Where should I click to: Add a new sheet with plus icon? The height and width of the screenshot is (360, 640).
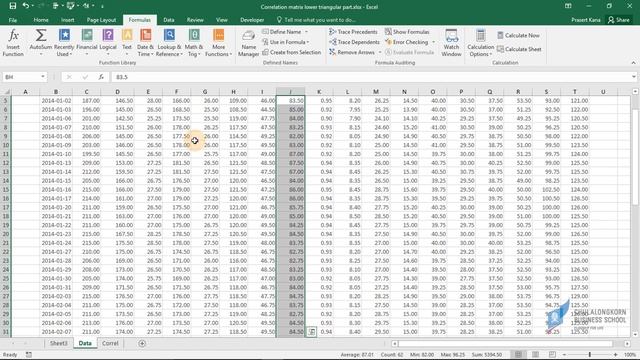click(142, 343)
